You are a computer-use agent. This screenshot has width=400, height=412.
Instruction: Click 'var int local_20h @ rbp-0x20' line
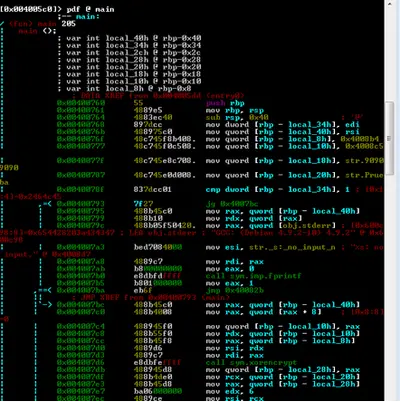coord(129,67)
